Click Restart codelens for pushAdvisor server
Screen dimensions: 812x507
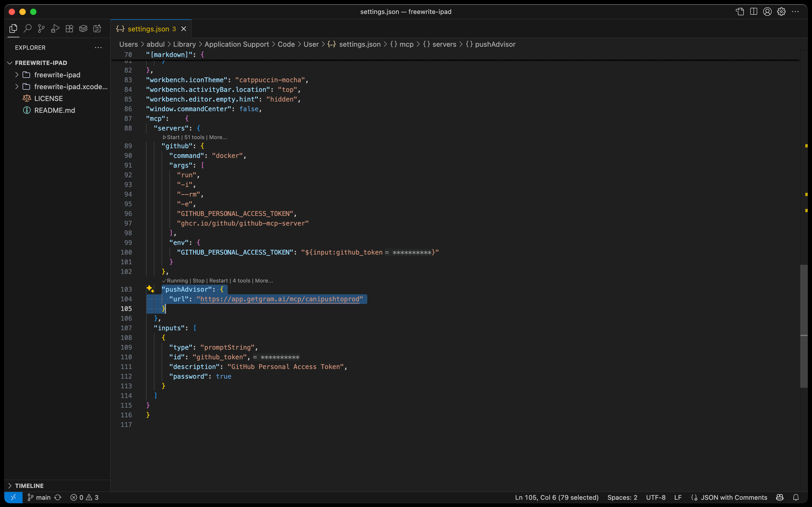[219, 281]
